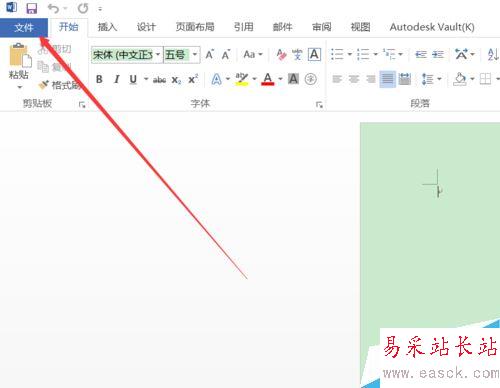Toggle Center paragraph alignment
This screenshot has width=500, height=388.
[x=354, y=79]
